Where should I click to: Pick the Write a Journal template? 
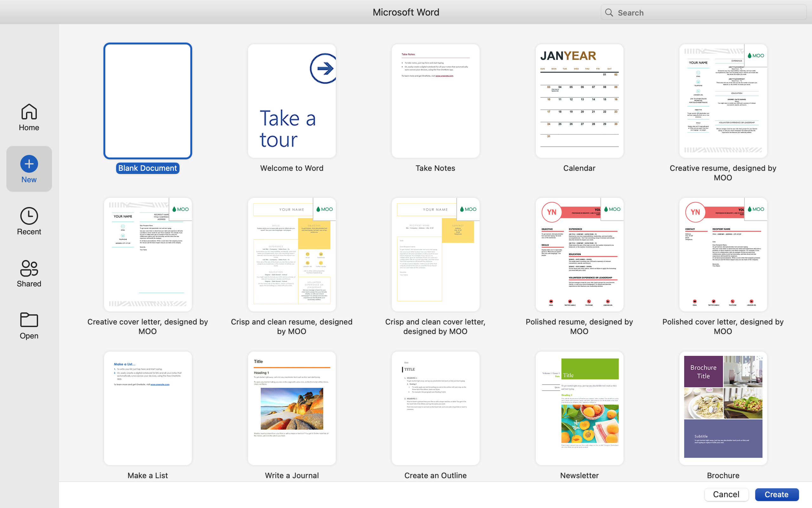(291, 408)
